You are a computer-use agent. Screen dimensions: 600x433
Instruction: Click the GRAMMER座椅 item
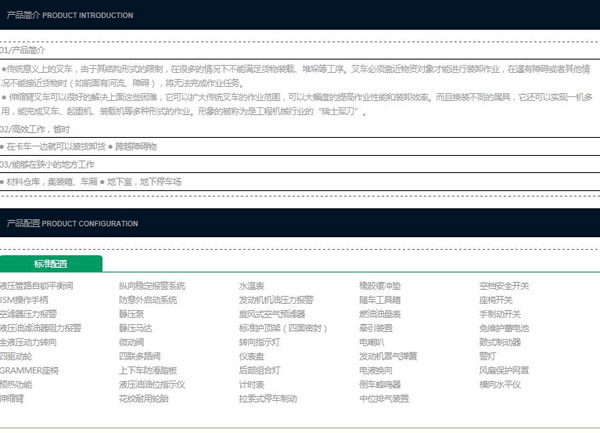click(x=29, y=370)
